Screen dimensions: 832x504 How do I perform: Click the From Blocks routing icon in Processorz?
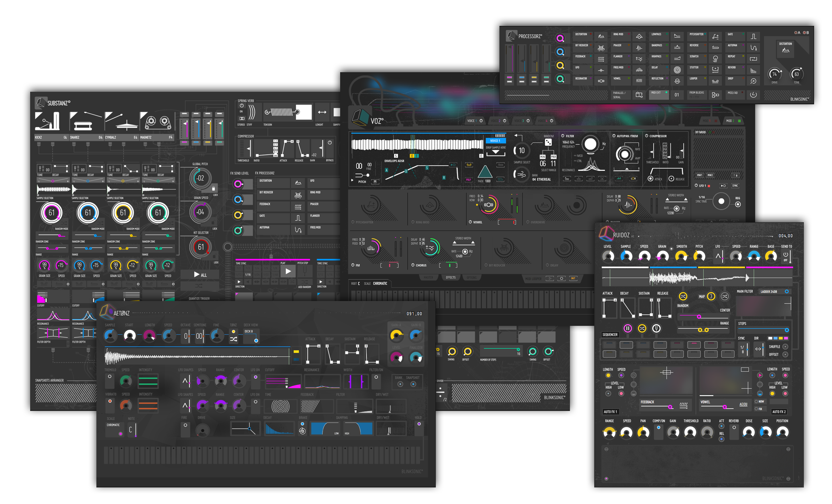(715, 95)
